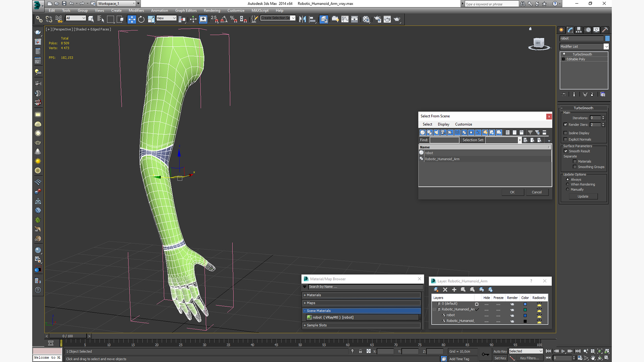Switch to Hierarchy command panel tab
The width and height of the screenshot is (644, 362).
click(x=579, y=30)
